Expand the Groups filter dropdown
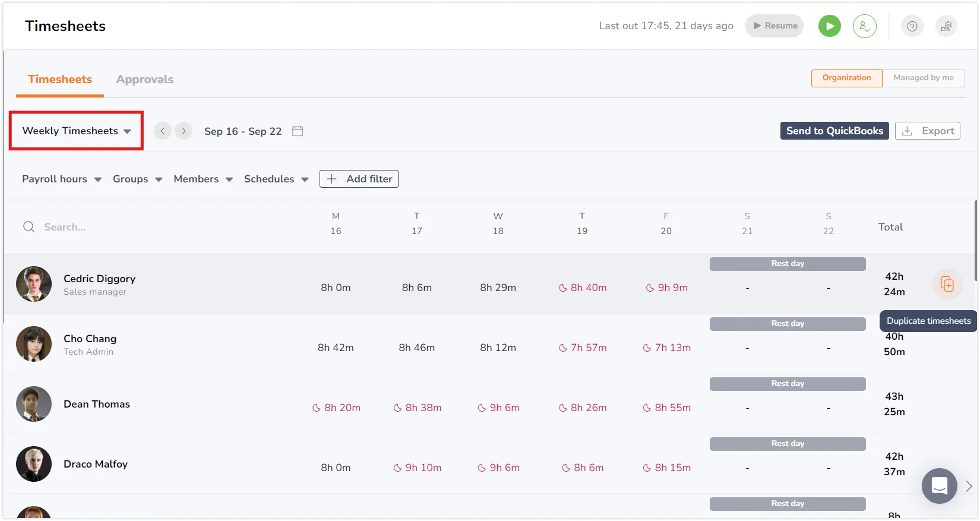980x521 pixels. point(137,179)
